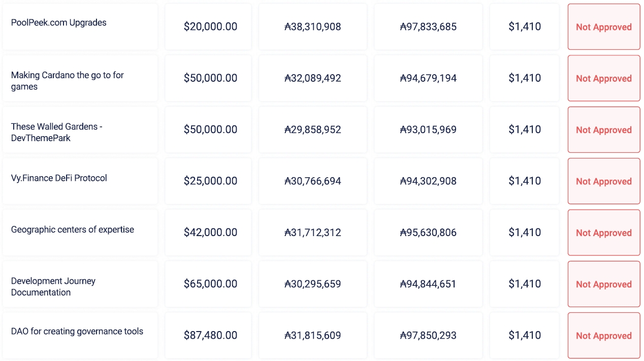Open Making Cardano the go to for games
The width and height of the screenshot is (644, 361).
point(67,81)
